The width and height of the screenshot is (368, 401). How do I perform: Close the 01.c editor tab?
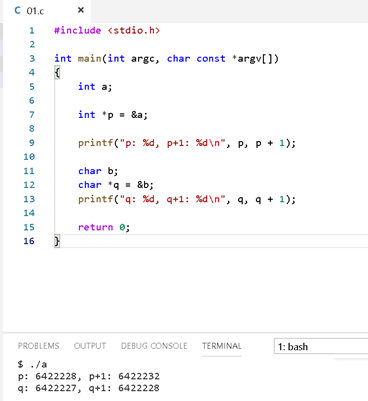tap(81, 10)
